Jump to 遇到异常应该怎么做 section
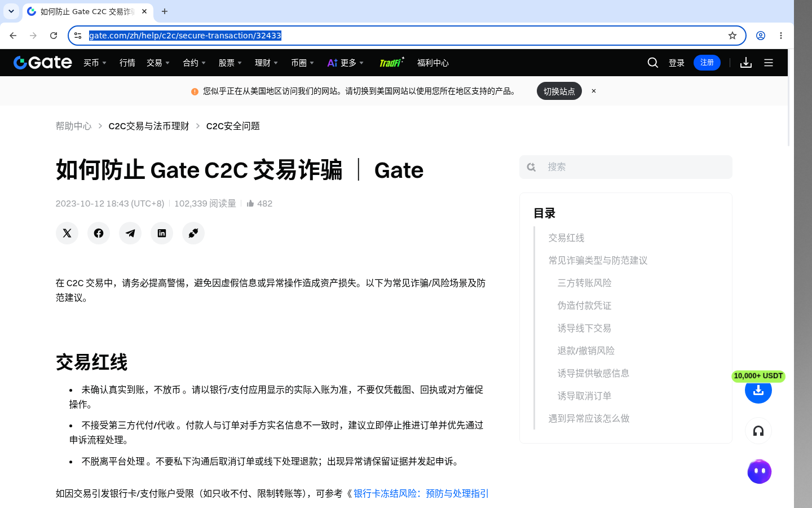 point(589,418)
